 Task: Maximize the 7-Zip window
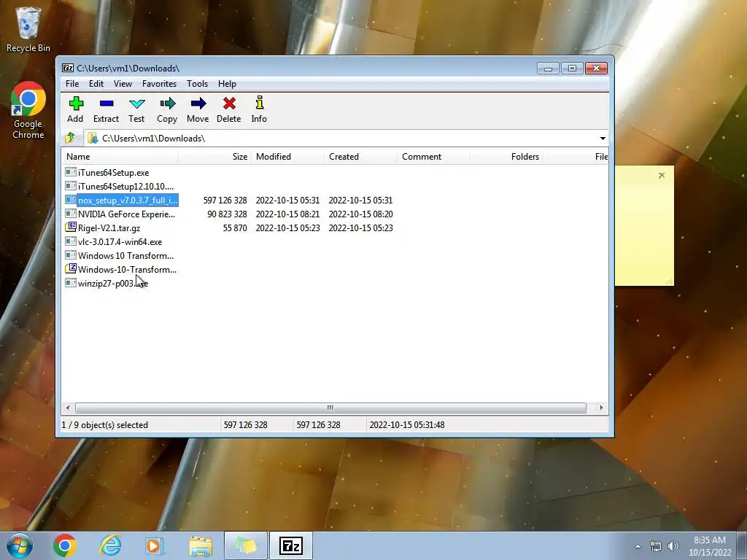572,69
